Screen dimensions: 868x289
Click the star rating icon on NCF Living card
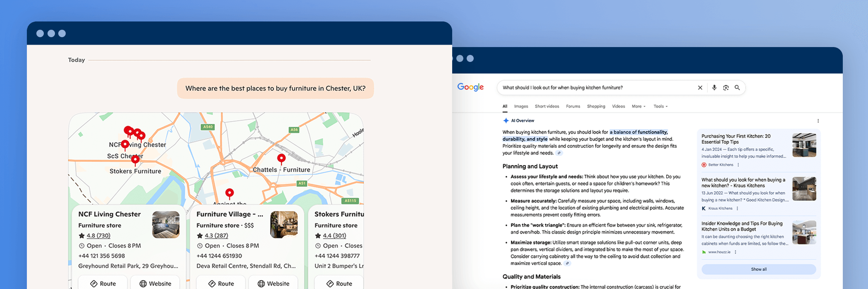[x=81, y=236]
